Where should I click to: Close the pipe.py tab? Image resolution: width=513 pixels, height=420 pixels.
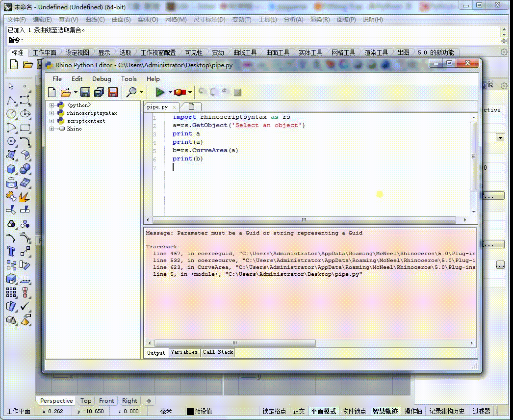click(x=175, y=107)
